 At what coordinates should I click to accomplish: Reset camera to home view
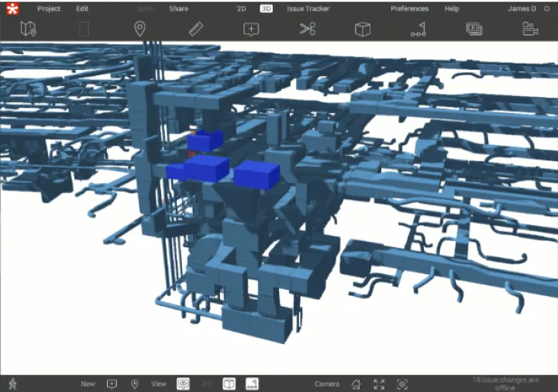point(356,383)
